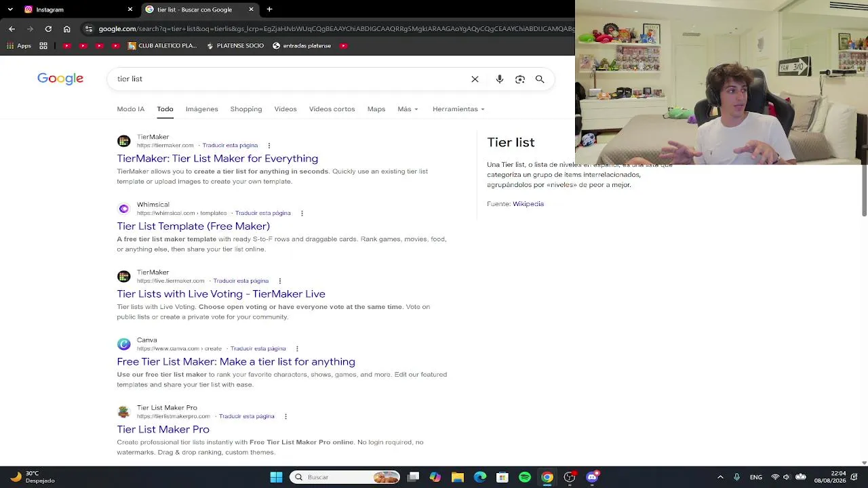Open Wi-Fi settings in system tray
The height and width of the screenshot is (488, 868).
coord(775,477)
